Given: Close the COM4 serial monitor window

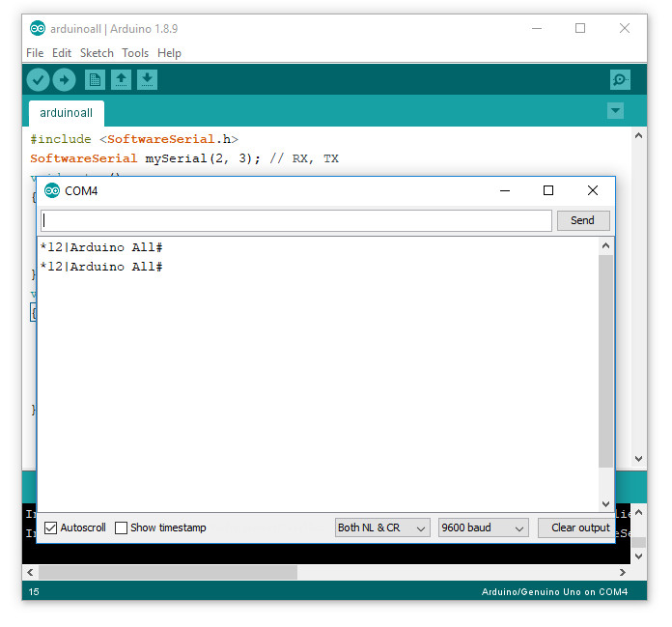Looking at the screenshot, I should [x=593, y=190].
